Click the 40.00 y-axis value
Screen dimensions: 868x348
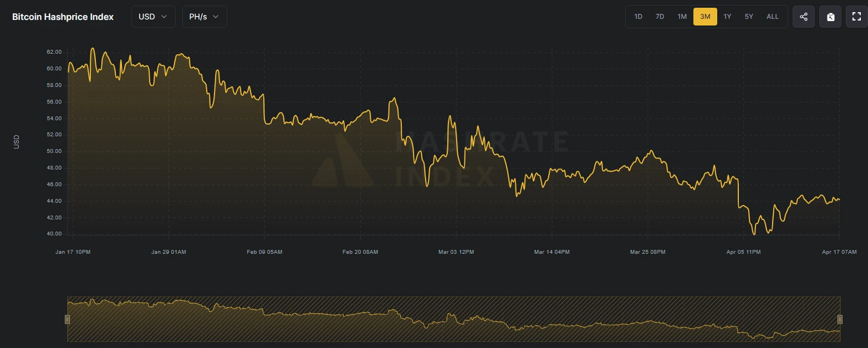tap(54, 234)
